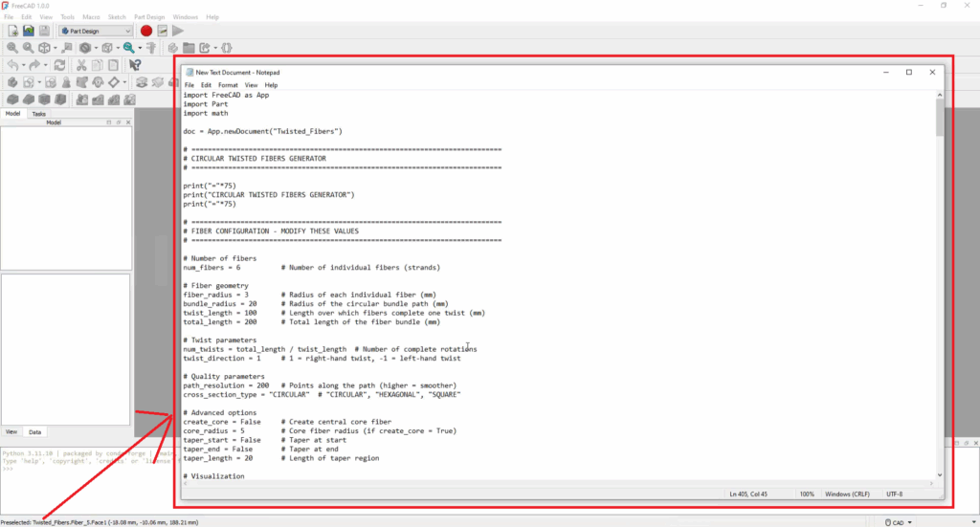Viewport: 980px width, 527px height.
Task: Click the Create group folder icon
Action: tap(189, 48)
